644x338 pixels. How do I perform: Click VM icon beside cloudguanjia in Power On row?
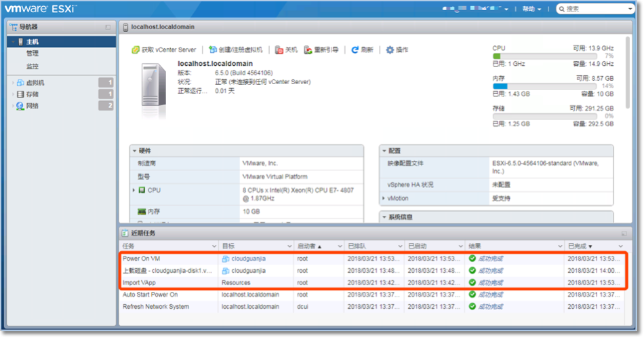tap(226, 259)
